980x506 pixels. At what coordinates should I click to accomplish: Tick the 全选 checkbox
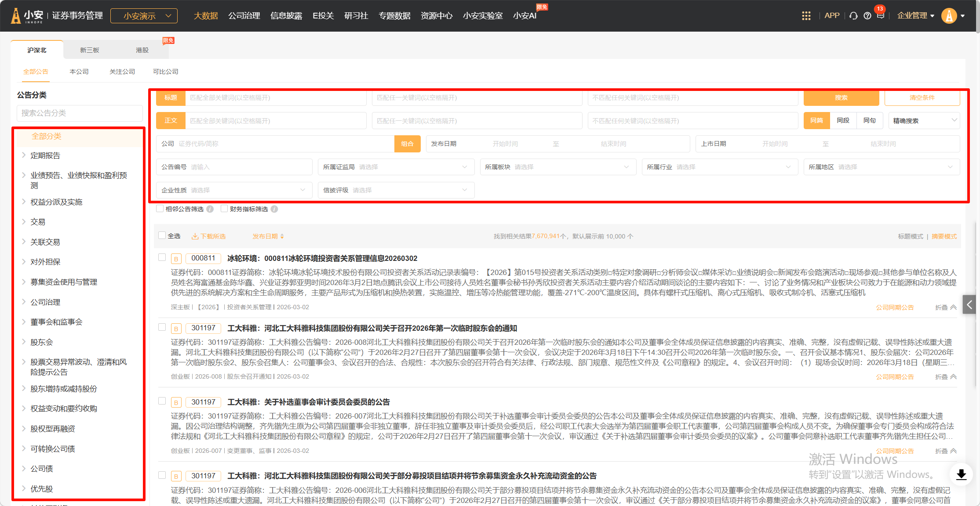(x=162, y=235)
